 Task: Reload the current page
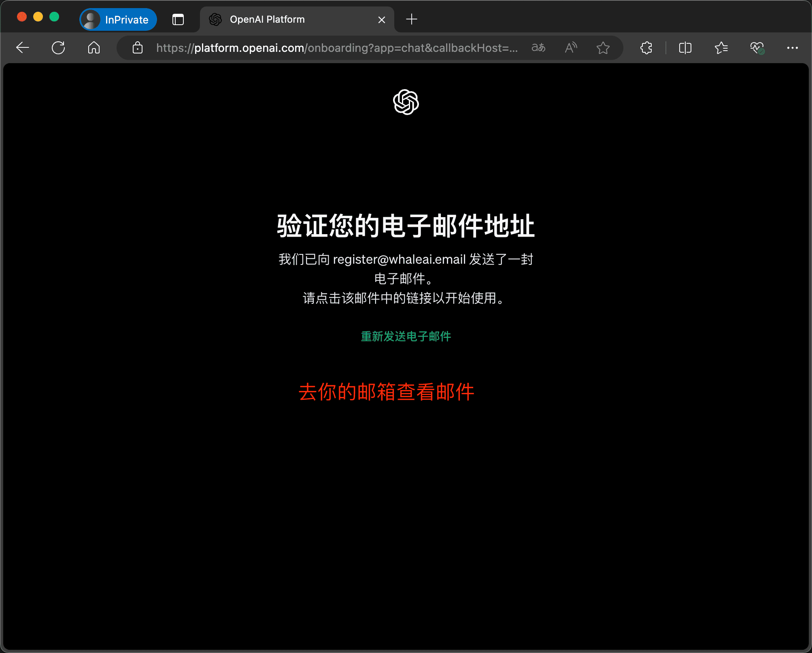click(x=58, y=48)
